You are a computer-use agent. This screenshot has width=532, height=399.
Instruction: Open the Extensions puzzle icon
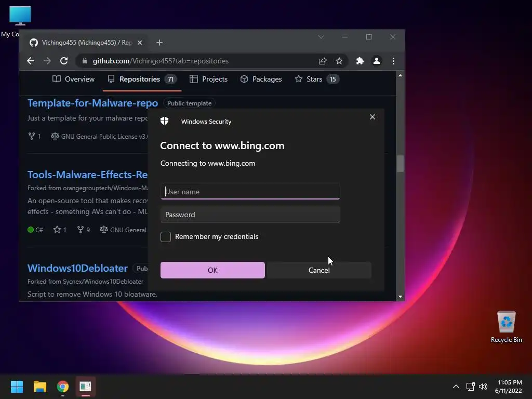pos(360,61)
